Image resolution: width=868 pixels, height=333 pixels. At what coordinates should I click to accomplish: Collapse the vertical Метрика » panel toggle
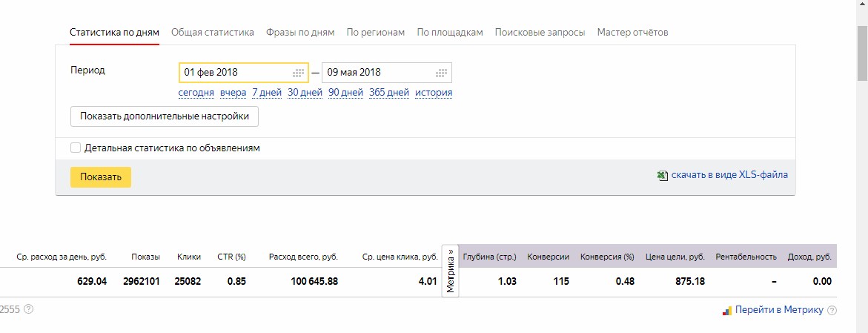(x=450, y=271)
